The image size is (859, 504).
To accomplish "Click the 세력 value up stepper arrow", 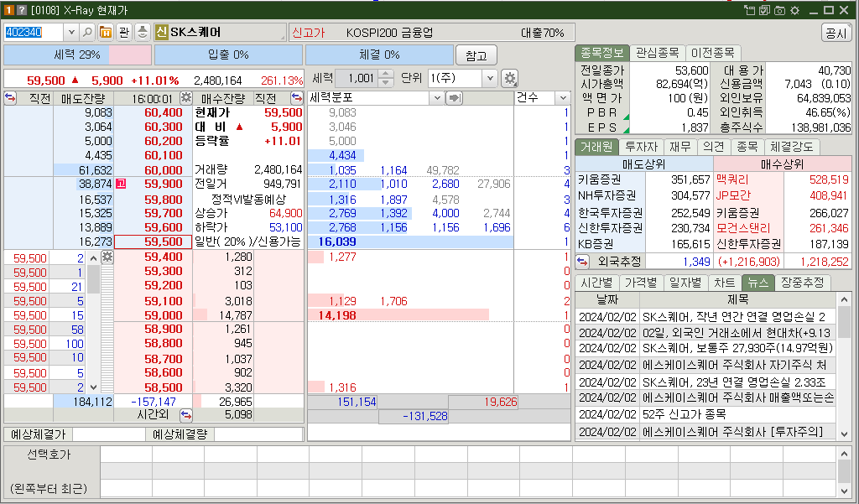I will [384, 74].
